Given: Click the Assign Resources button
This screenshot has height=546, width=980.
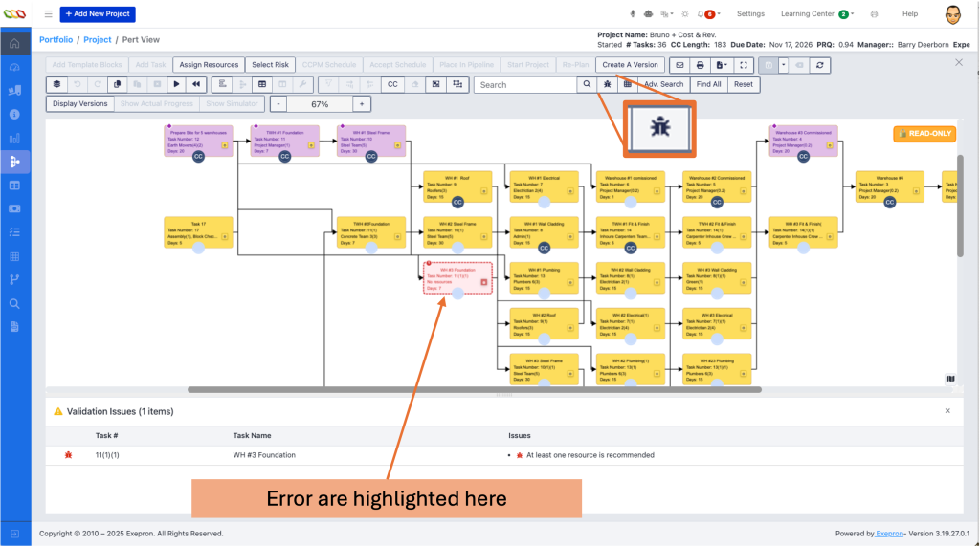Looking at the screenshot, I should pyautogui.click(x=209, y=65).
